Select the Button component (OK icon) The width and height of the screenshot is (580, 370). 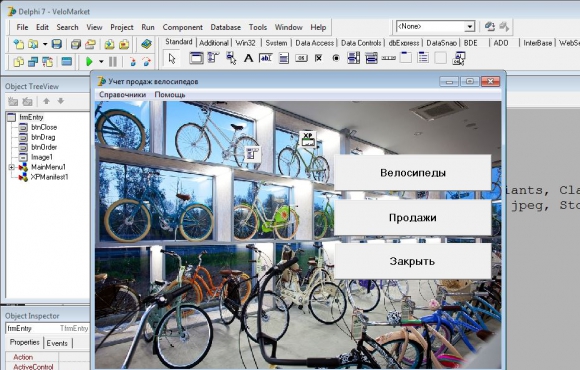[301, 58]
